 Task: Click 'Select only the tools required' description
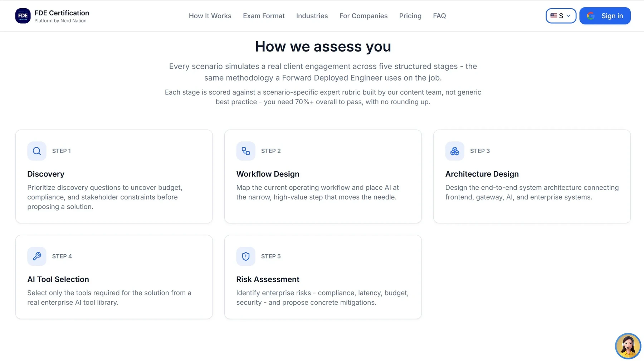click(x=109, y=298)
